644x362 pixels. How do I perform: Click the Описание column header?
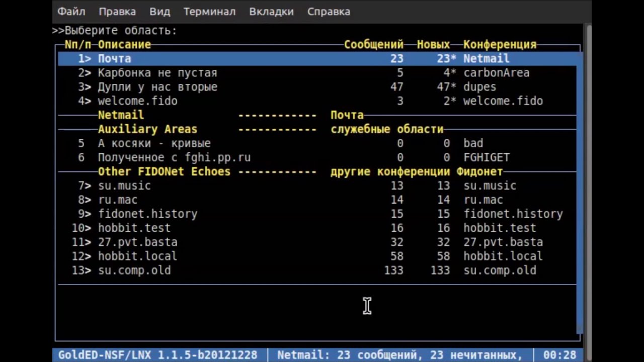[x=124, y=44]
